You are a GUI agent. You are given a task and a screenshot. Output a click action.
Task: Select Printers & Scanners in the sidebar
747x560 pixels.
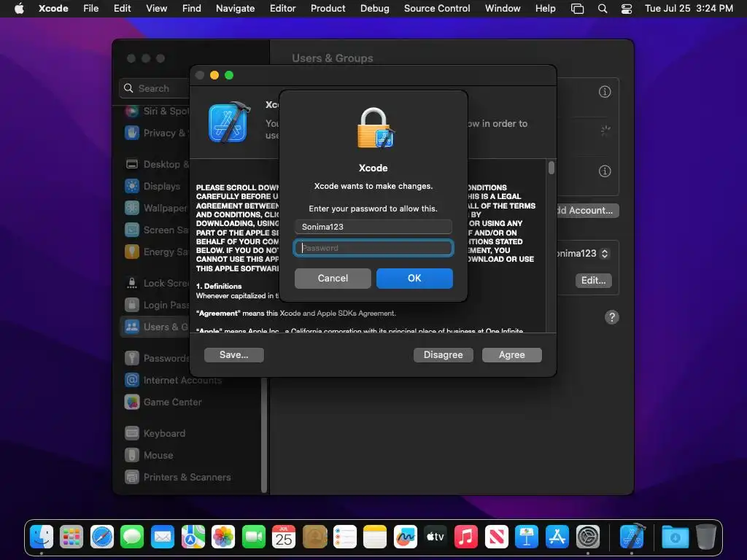pyautogui.click(x=190, y=477)
